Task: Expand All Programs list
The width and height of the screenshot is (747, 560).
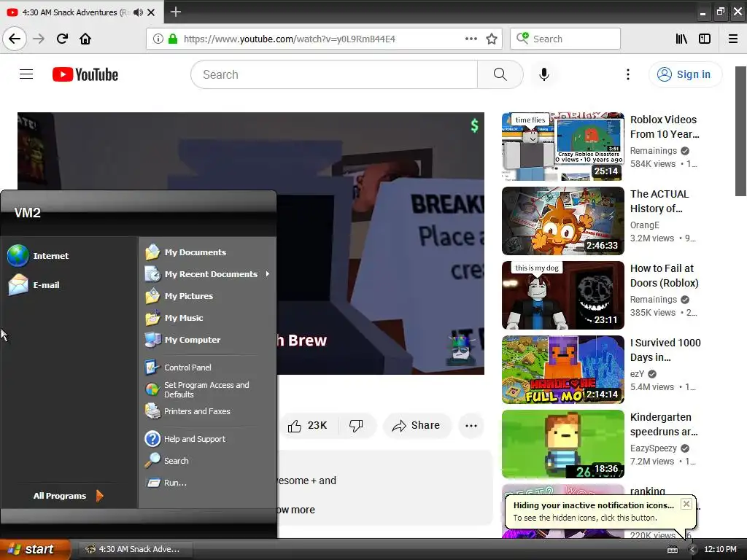Action: [69, 496]
